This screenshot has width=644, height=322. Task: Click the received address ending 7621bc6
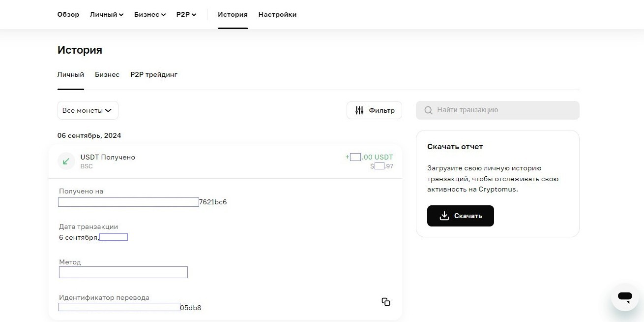pos(143,202)
